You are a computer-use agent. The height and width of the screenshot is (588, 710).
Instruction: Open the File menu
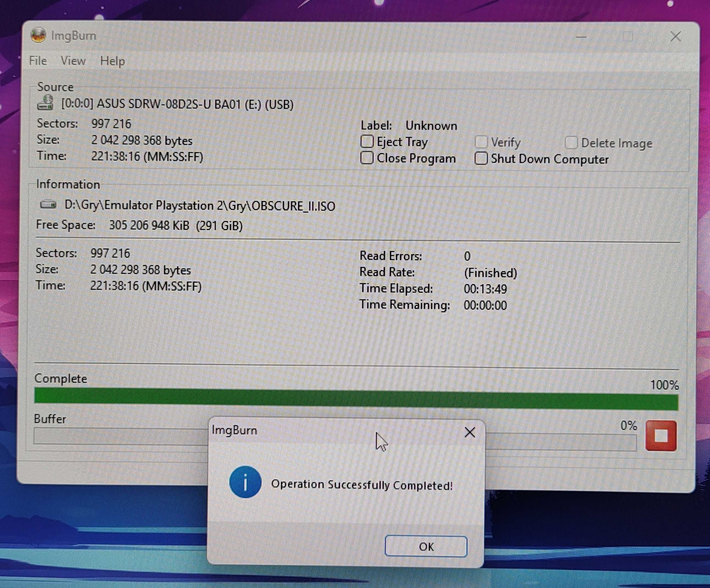pos(38,60)
